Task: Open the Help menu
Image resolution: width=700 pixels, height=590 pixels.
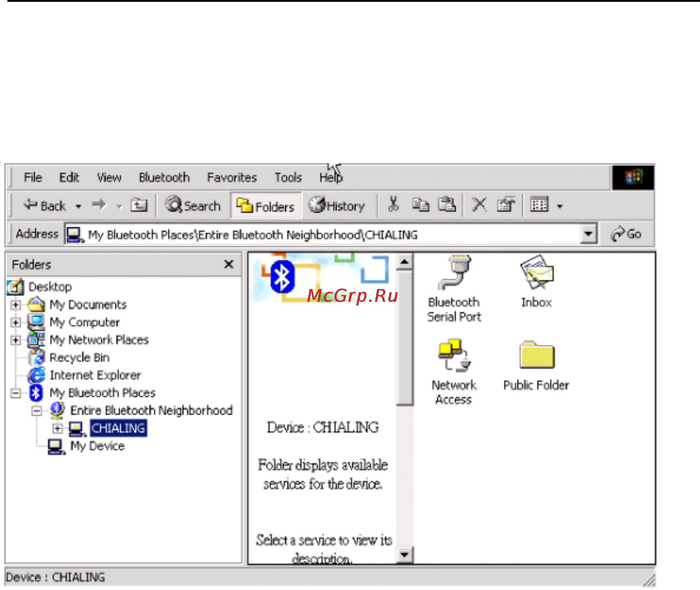Action: (x=331, y=177)
